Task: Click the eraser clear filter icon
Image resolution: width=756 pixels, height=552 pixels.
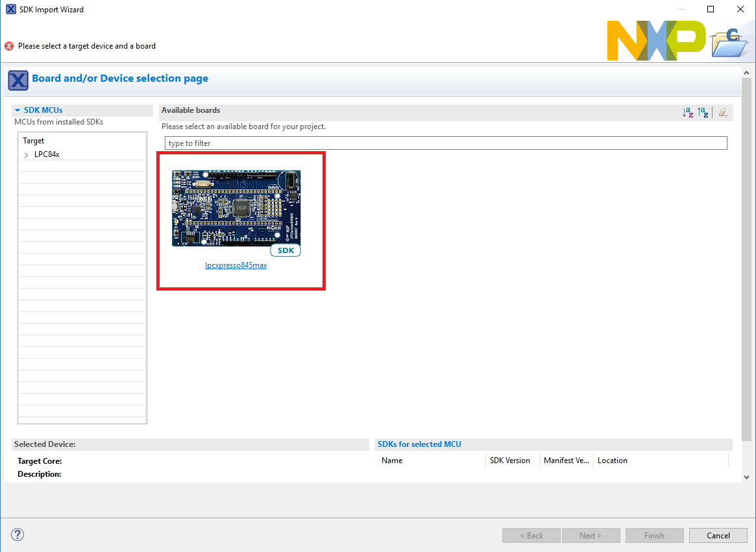Action: pyautogui.click(x=723, y=112)
